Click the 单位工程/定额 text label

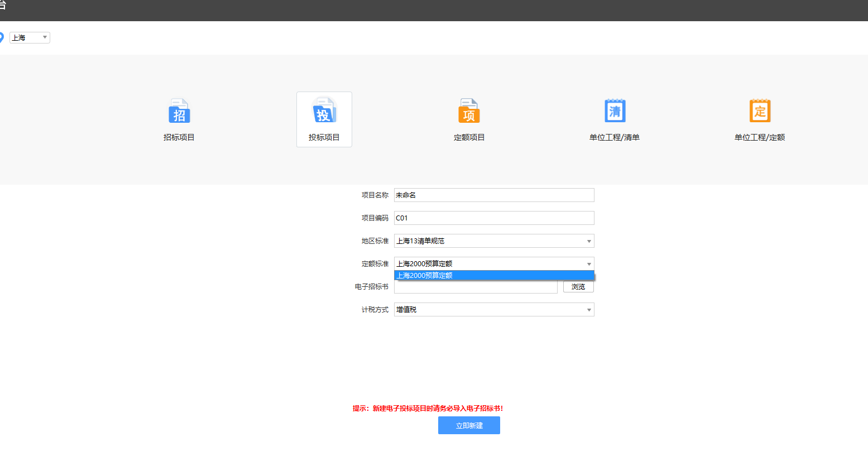[760, 137]
